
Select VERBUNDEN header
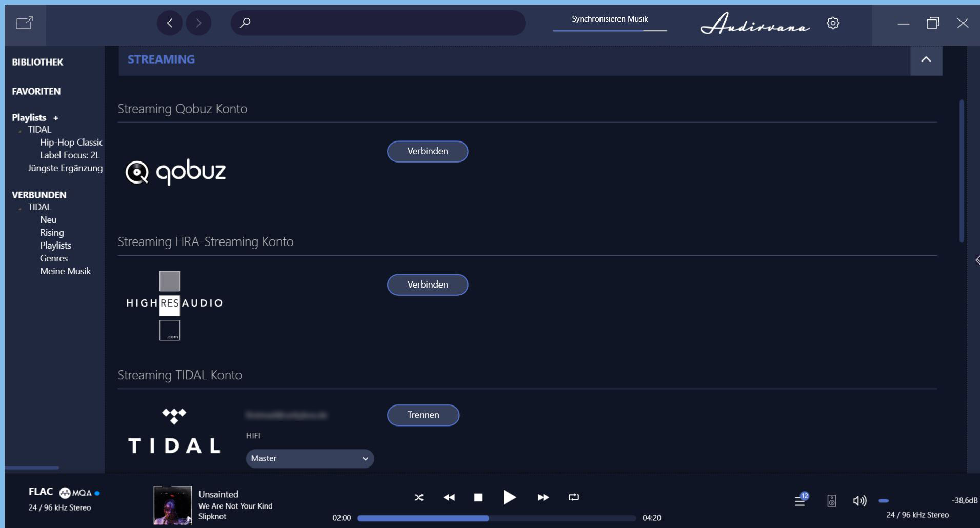(39, 195)
